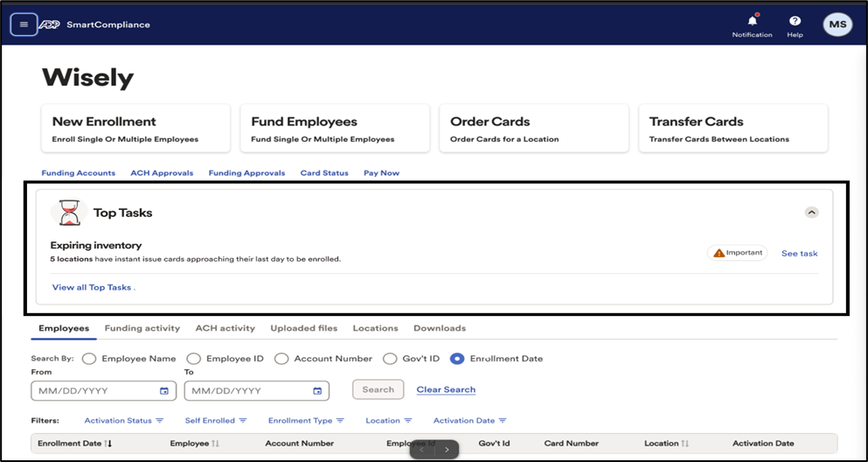Click the Important warning badge
This screenshot has height=462, width=868.
(x=737, y=253)
